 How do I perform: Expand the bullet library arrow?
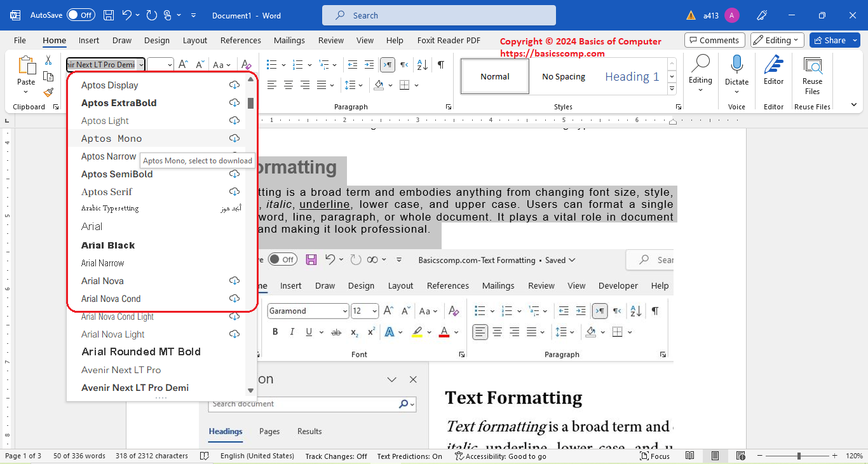tap(283, 65)
